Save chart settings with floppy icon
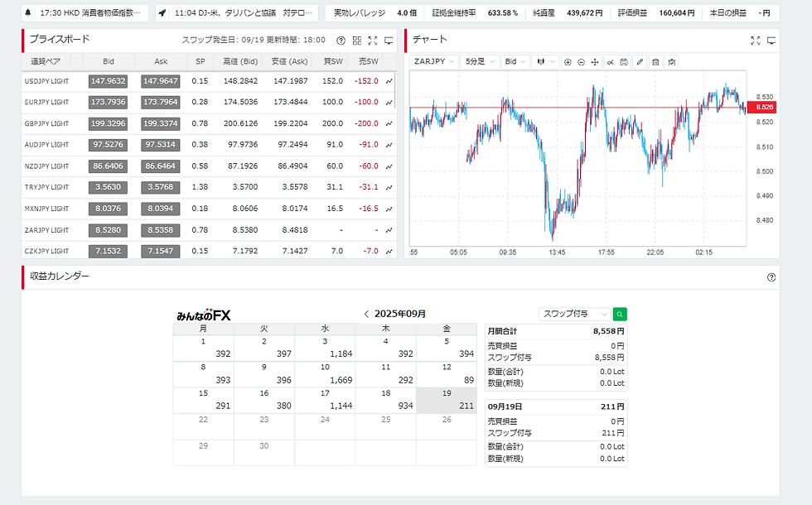The width and height of the screenshot is (812, 505). (x=624, y=62)
